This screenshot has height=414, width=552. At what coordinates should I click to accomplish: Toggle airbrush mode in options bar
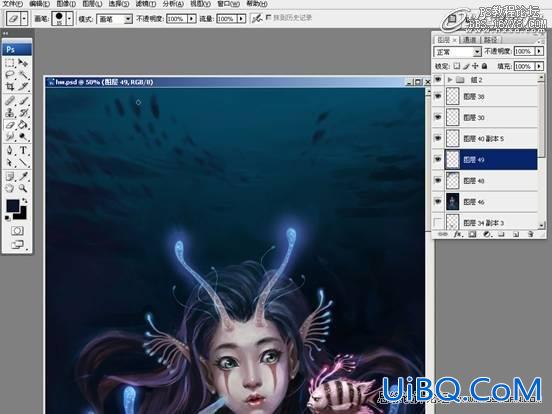coord(257,18)
